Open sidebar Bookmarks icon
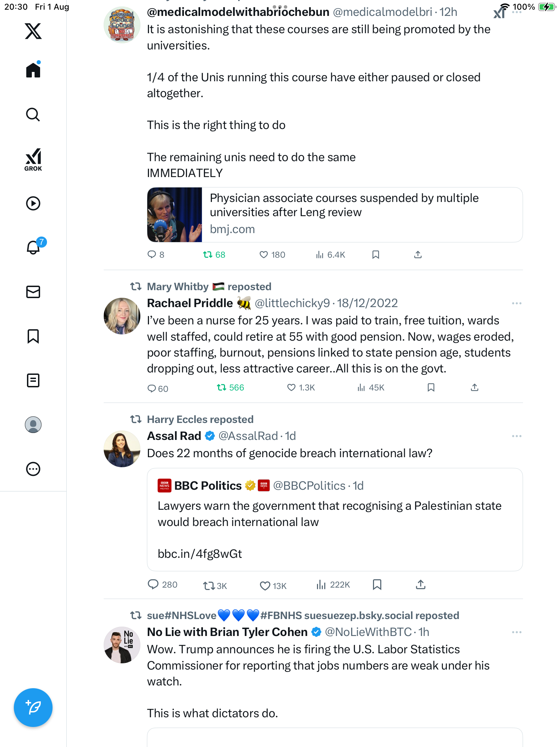Viewport: 560px width, 747px height. [33, 336]
